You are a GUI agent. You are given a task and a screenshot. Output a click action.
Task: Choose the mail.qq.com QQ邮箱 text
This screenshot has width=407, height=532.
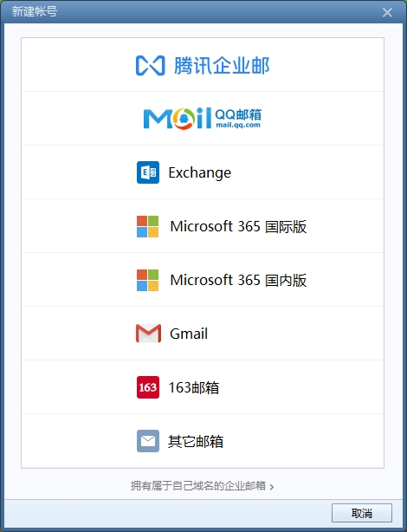[238, 118]
